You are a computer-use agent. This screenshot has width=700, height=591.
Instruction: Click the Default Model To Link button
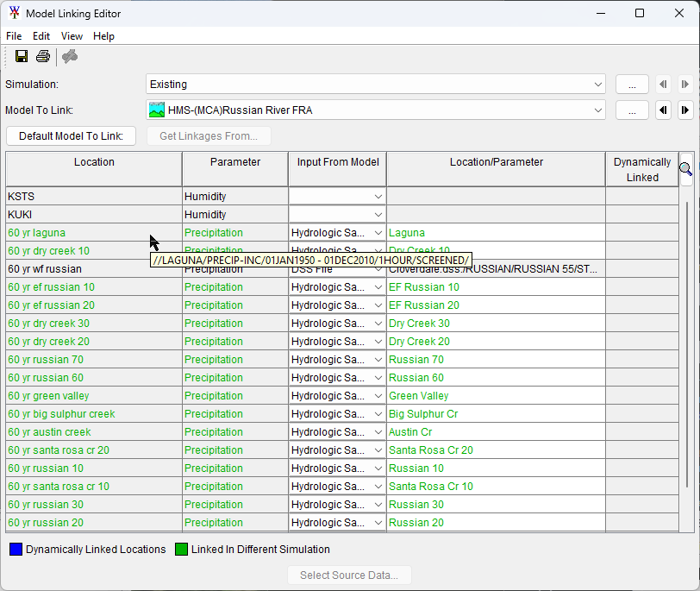[71, 136]
